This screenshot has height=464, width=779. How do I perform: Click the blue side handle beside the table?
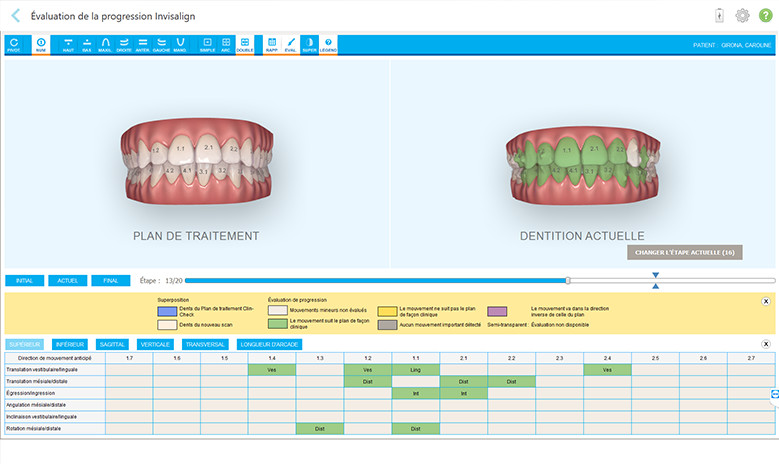click(x=775, y=394)
